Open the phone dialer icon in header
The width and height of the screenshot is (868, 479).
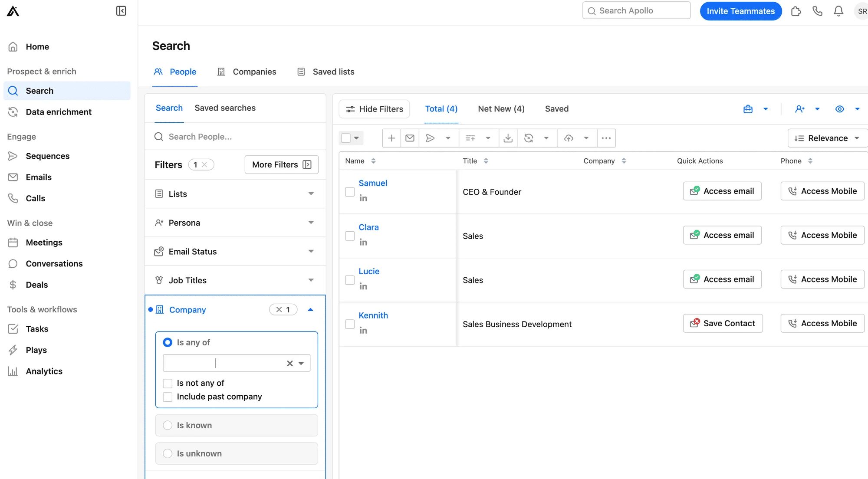tap(817, 11)
